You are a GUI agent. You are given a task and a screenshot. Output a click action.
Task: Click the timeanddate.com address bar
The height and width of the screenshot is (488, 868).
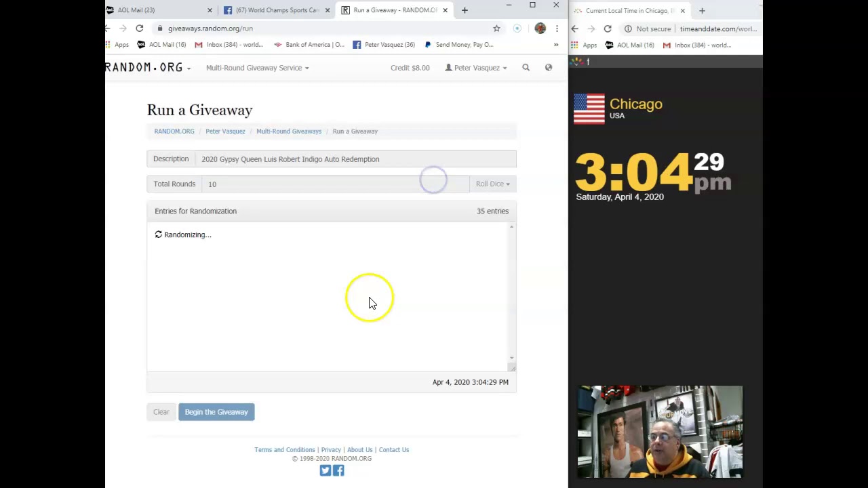tap(718, 29)
